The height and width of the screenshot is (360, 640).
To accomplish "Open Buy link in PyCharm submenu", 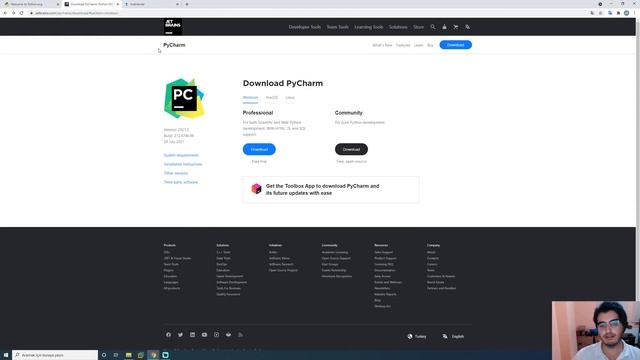I will click(430, 45).
